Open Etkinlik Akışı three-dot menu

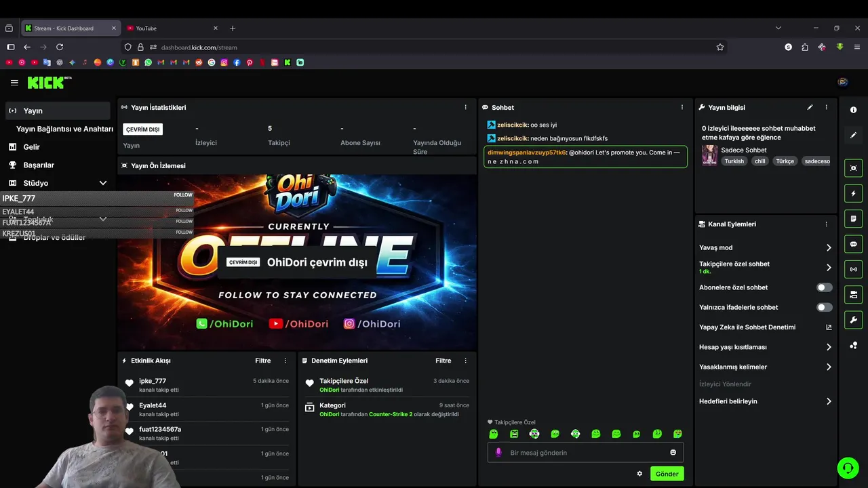[x=285, y=361]
